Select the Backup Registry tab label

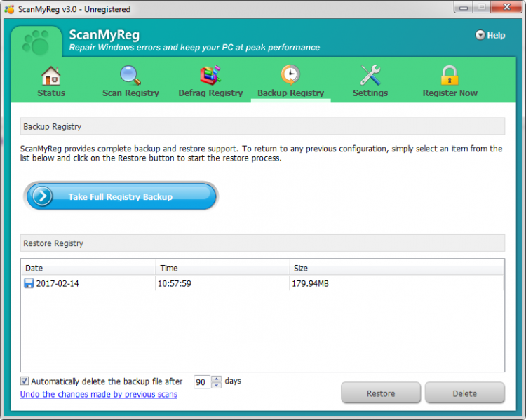[x=290, y=93]
